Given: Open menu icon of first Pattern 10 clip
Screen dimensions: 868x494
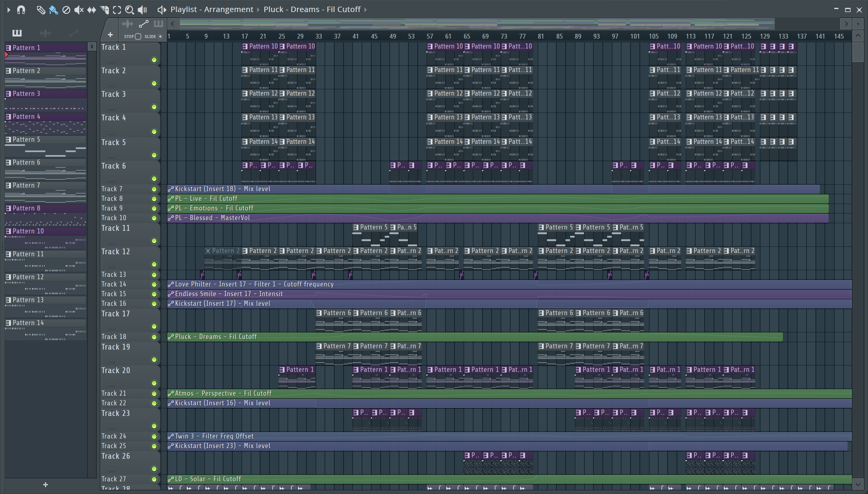Looking at the screenshot, I should pos(245,46).
